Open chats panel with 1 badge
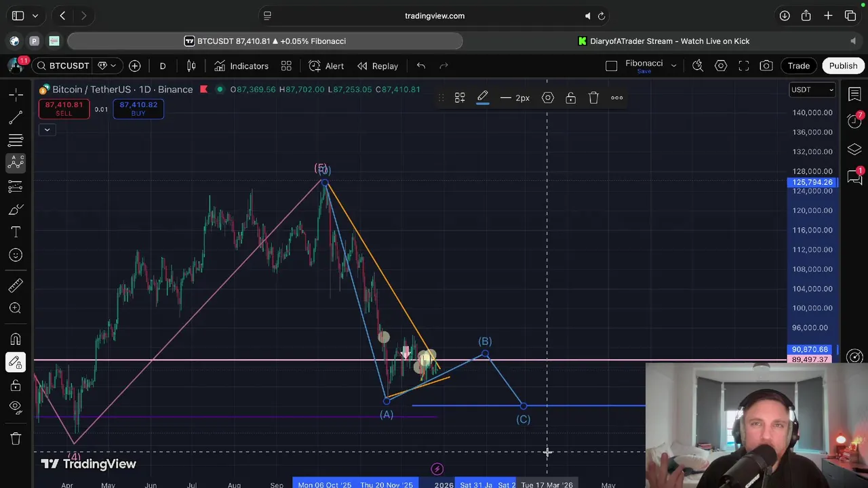 854,177
